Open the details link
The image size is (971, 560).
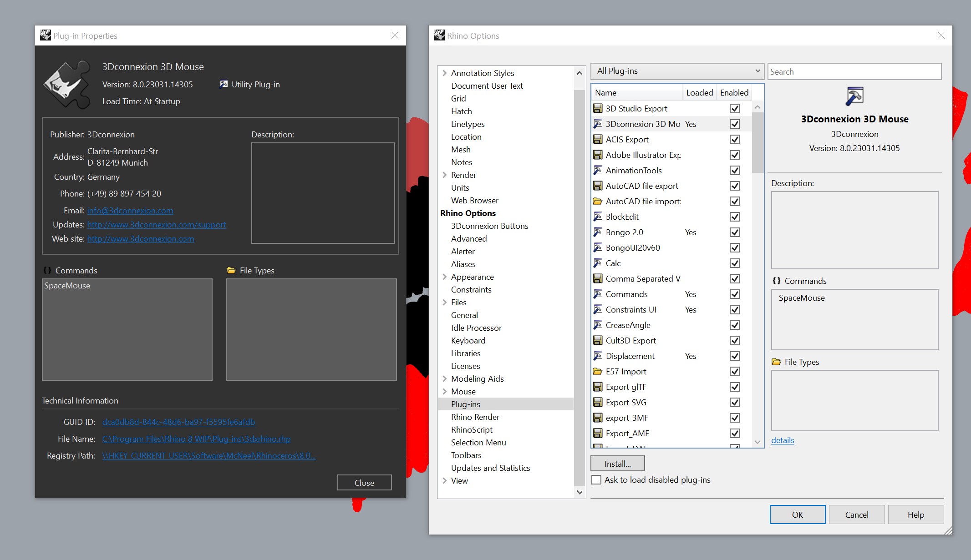pos(783,440)
